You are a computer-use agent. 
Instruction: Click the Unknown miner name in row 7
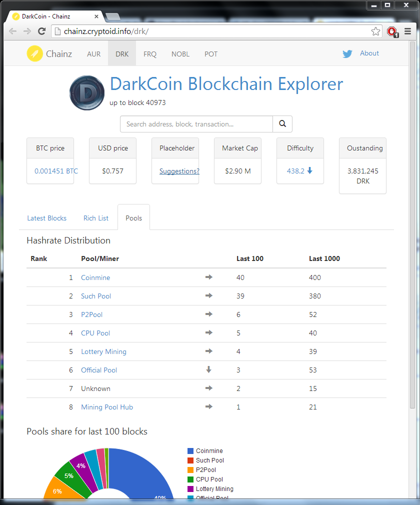[95, 388]
